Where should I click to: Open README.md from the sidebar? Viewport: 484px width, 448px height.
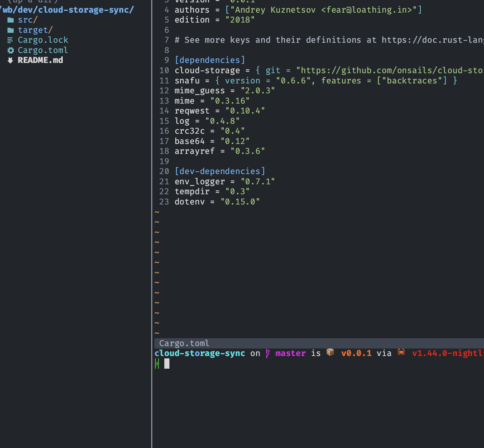tap(40, 60)
